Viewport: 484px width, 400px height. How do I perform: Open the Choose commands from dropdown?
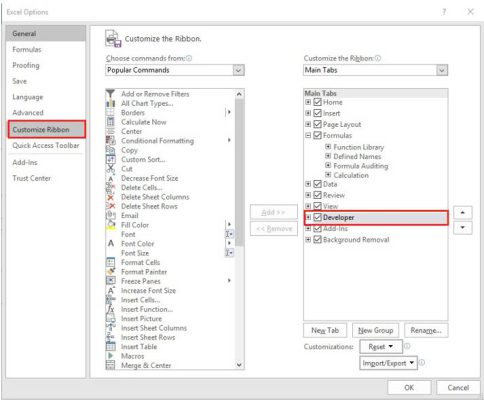tap(238, 70)
